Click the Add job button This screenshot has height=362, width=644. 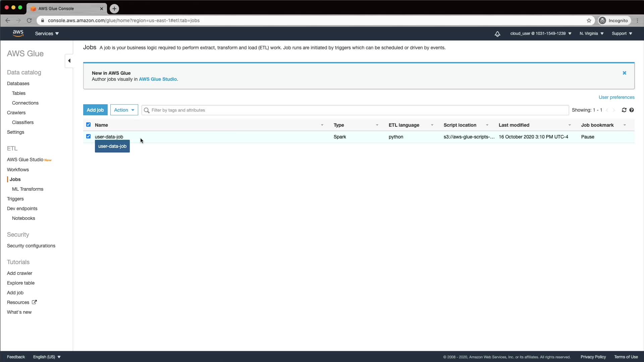(x=95, y=110)
